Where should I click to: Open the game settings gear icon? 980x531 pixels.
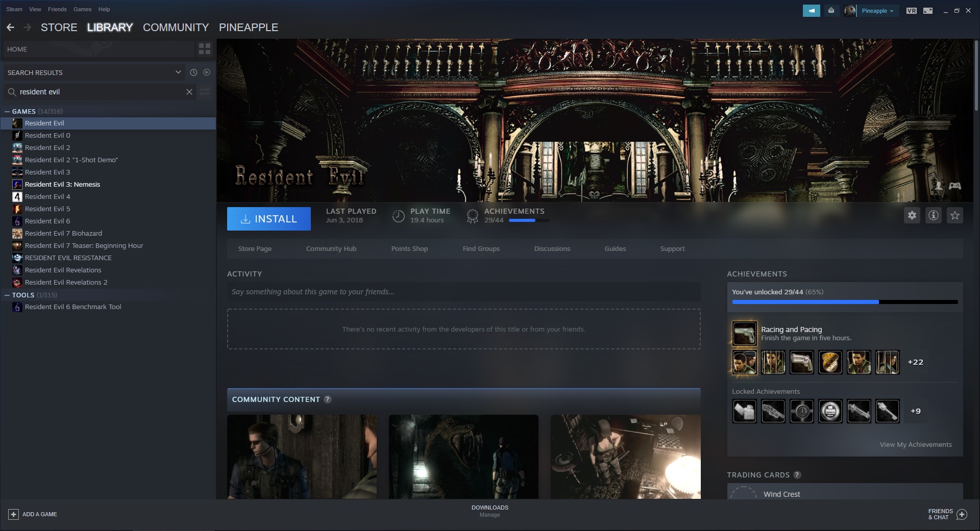click(912, 215)
